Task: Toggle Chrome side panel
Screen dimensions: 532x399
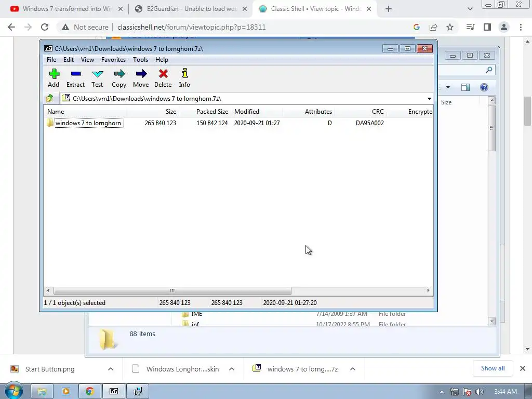Action: tap(487, 27)
